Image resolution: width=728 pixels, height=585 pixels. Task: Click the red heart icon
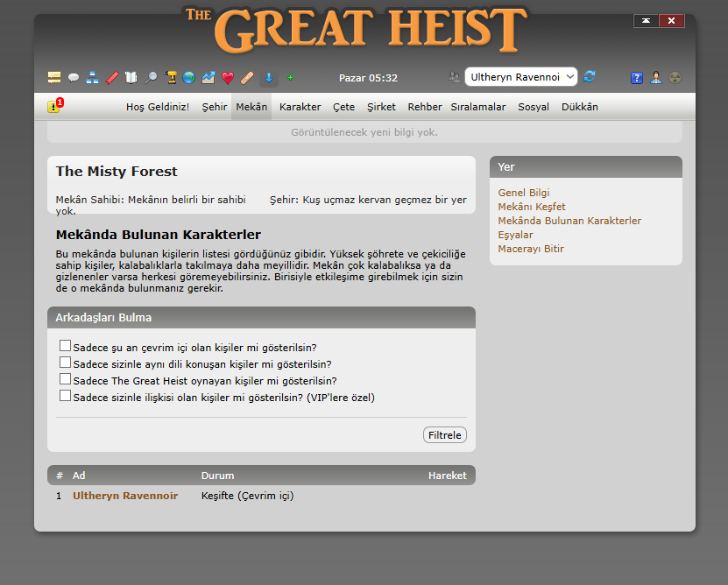point(228,78)
